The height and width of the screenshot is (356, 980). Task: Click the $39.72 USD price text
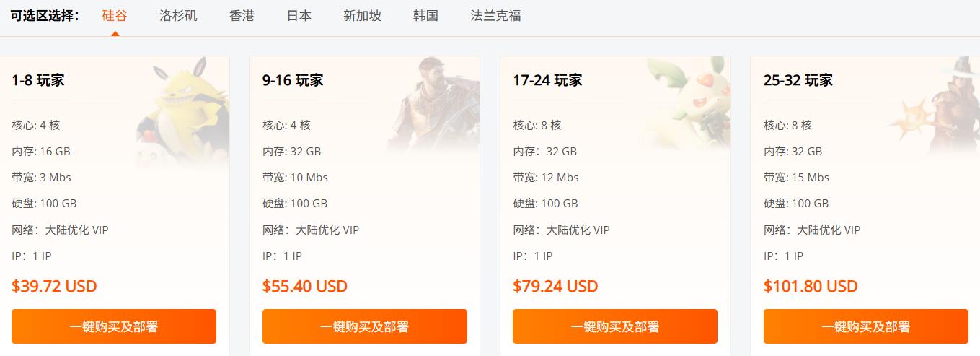[x=54, y=286]
